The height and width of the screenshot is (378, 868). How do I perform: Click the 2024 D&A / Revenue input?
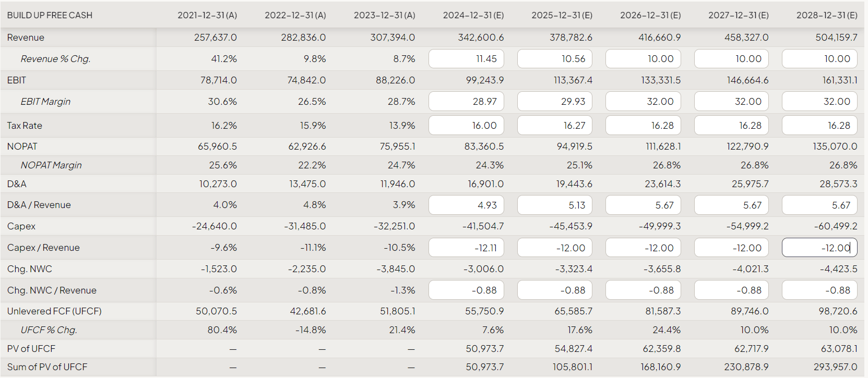pyautogui.click(x=466, y=205)
